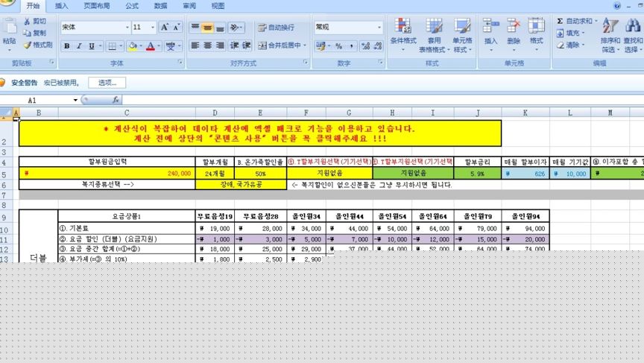Screen dimensions: 644x363
Task: Click the AutoSum sigma icon
Action: point(561,22)
